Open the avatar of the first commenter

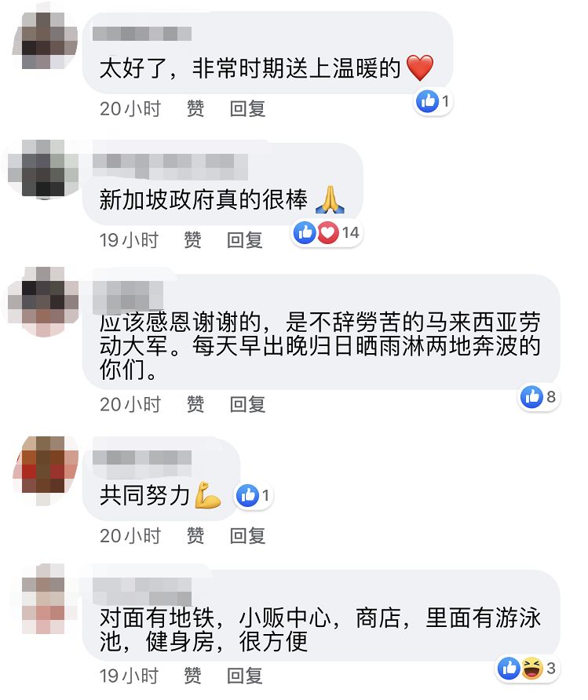coord(44,41)
